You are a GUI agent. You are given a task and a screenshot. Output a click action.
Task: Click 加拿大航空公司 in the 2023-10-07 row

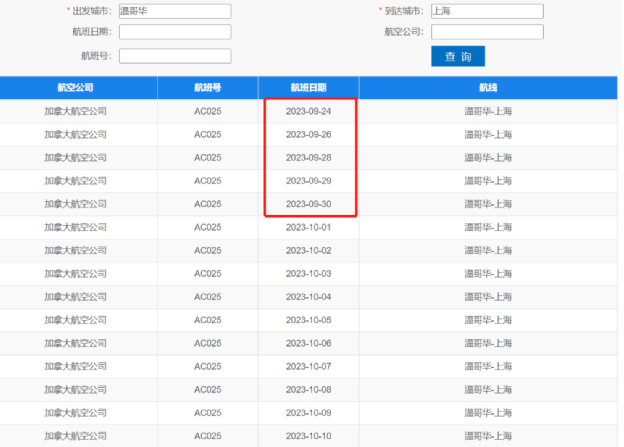[75, 366]
